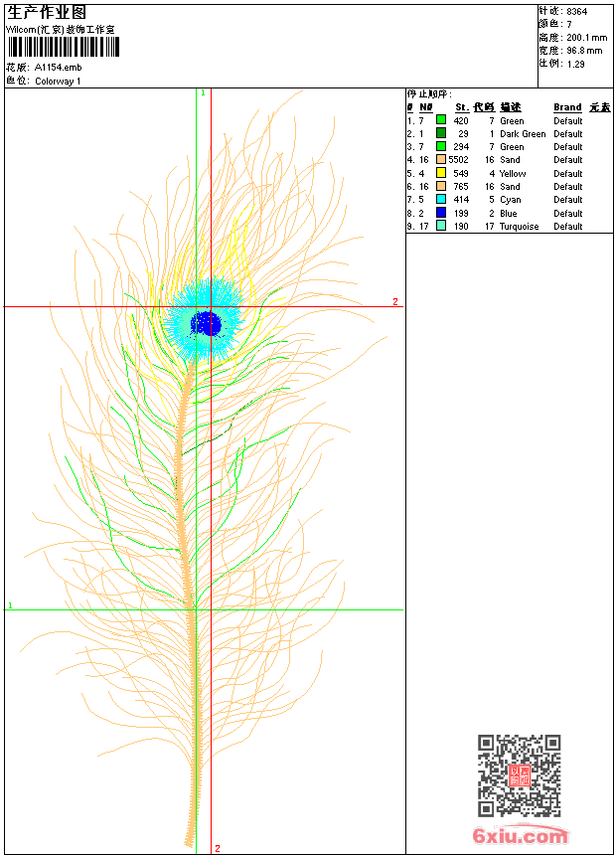The width and height of the screenshot is (616, 855).
Task: Click the N# column header
Action: point(426,107)
